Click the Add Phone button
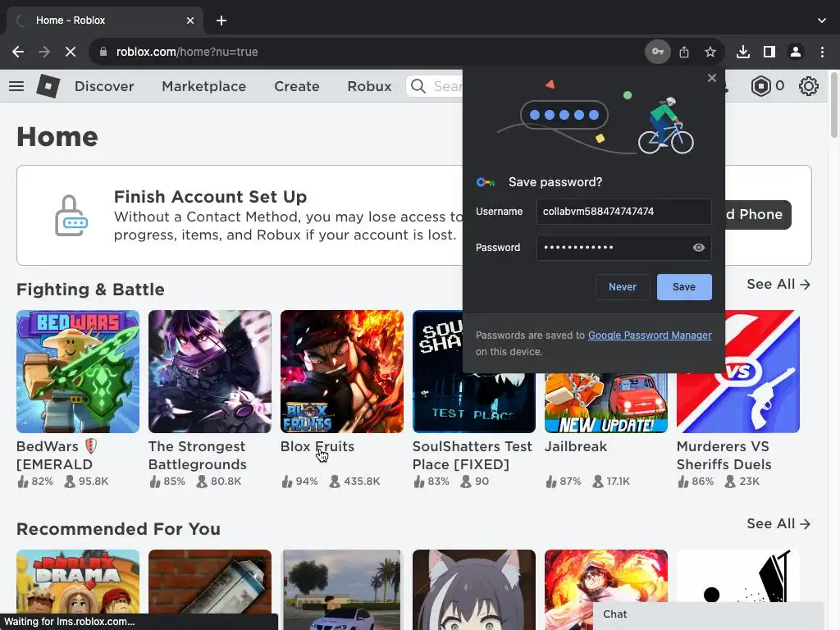Viewport: 840px width, 630px height. (x=757, y=215)
